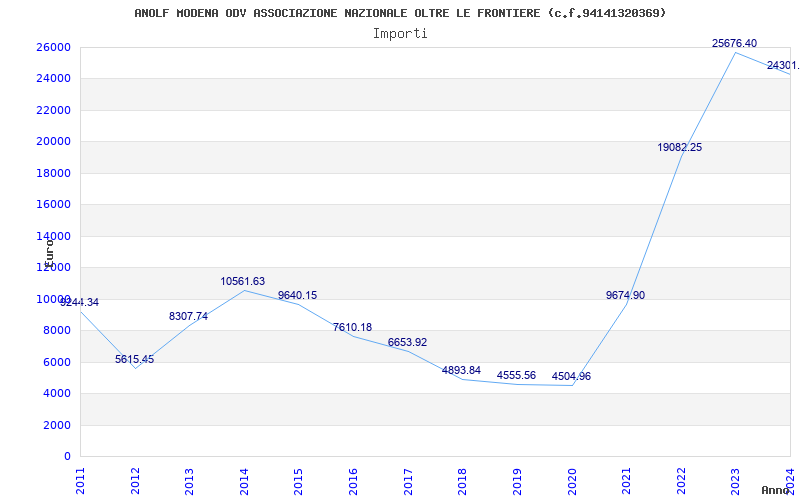This screenshot has height=500, width=800.
Task: Click the x-axis year 2019
Action: click(517, 482)
